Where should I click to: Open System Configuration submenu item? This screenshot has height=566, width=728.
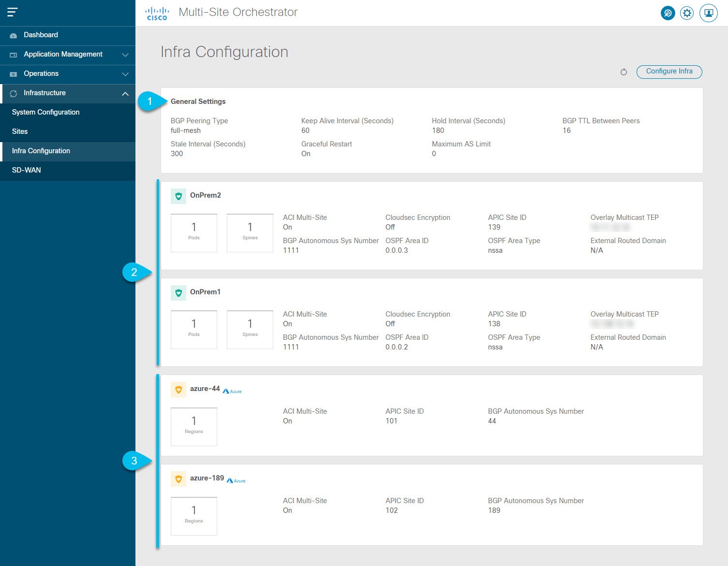68,113
